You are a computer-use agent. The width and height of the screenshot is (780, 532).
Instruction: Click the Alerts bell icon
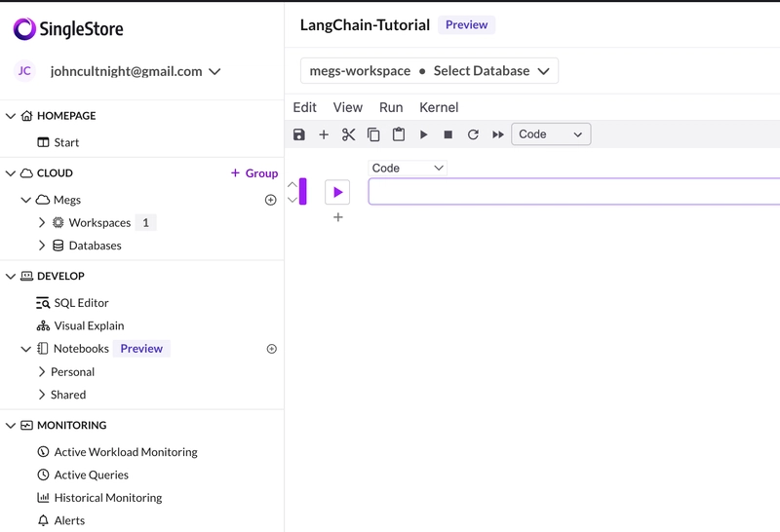(x=43, y=520)
